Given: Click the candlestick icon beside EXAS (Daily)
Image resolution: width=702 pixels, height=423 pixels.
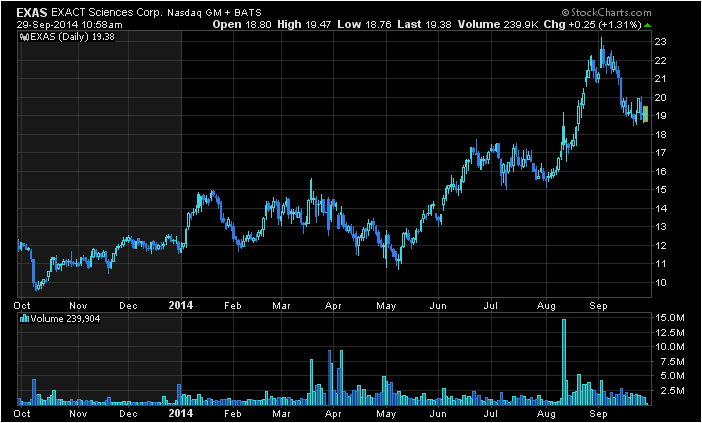Looking at the screenshot, I should coord(25,37).
